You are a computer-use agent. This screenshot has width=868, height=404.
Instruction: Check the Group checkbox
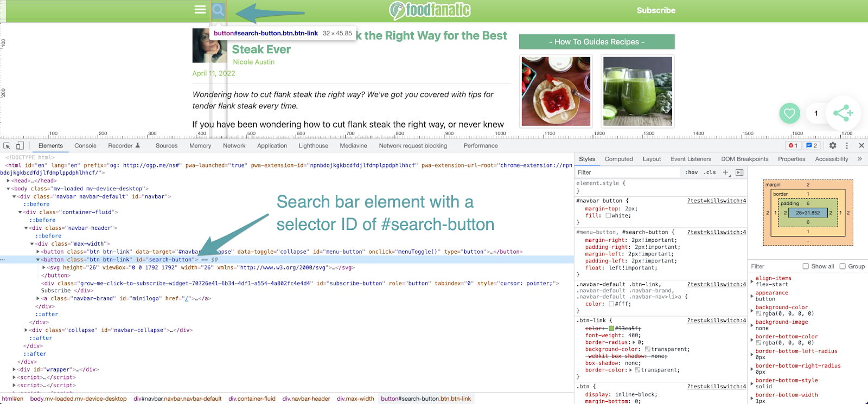[843, 266]
